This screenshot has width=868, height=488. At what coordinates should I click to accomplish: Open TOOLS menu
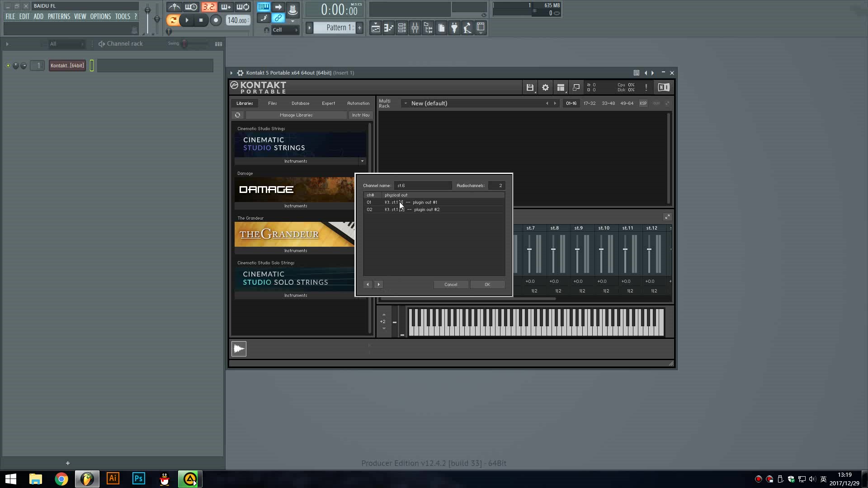tap(123, 16)
